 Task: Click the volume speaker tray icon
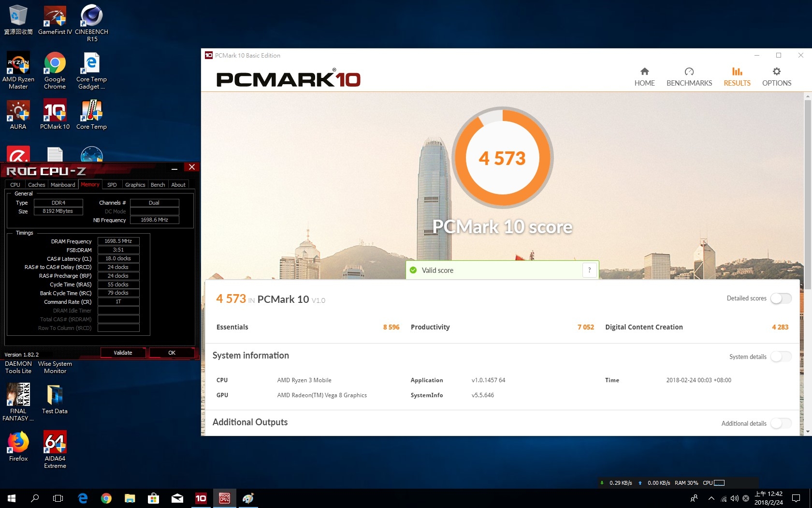[x=735, y=498]
